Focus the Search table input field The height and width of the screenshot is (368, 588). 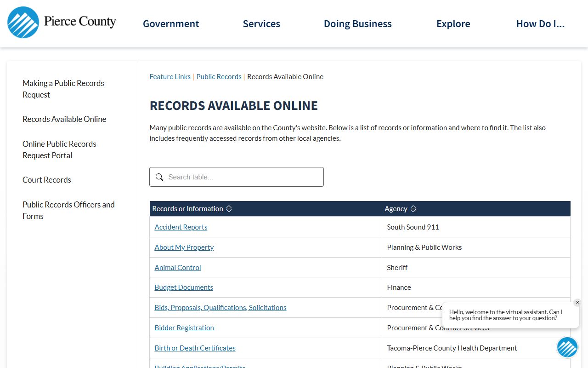pyautogui.click(x=237, y=177)
